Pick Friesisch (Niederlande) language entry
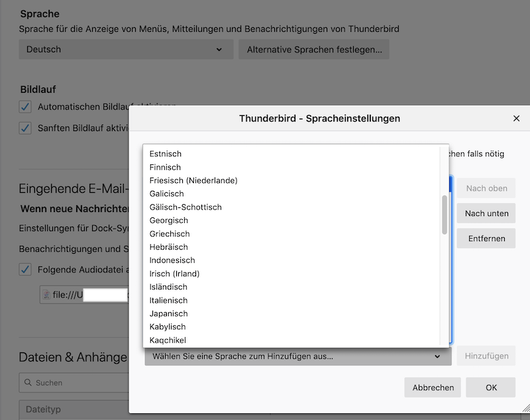 coord(291,180)
